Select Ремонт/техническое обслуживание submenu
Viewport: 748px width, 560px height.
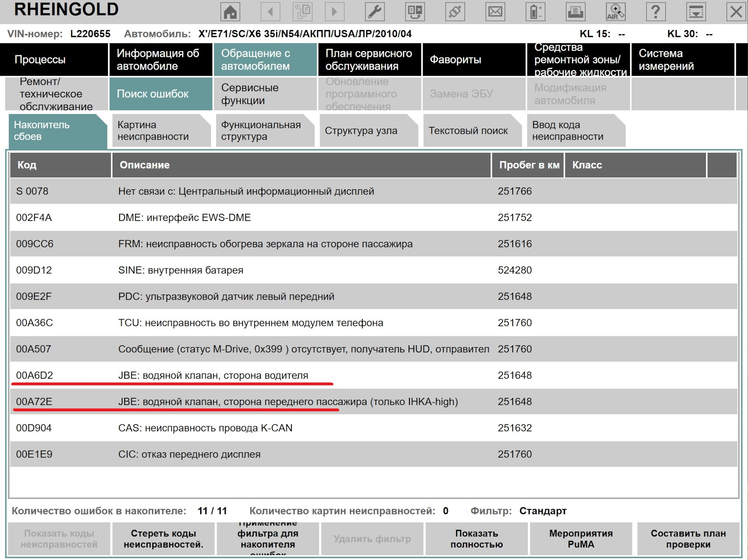(x=56, y=94)
